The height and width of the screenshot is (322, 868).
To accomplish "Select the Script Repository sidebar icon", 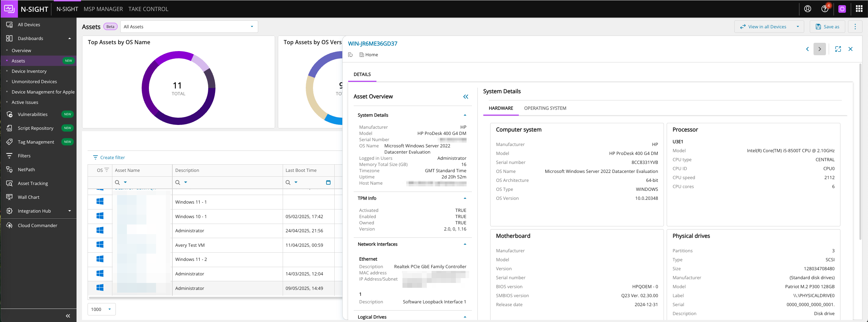I will coord(10,128).
